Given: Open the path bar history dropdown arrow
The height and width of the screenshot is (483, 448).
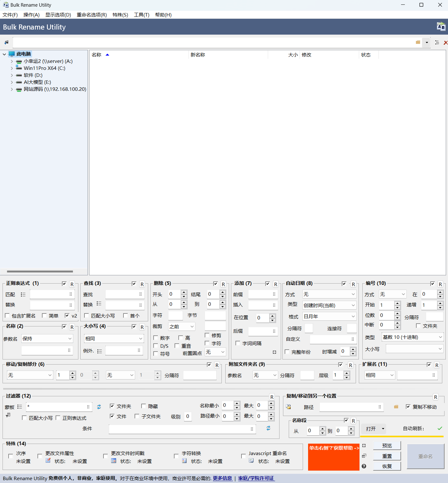Looking at the screenshot, I should [x=427, y=43].
